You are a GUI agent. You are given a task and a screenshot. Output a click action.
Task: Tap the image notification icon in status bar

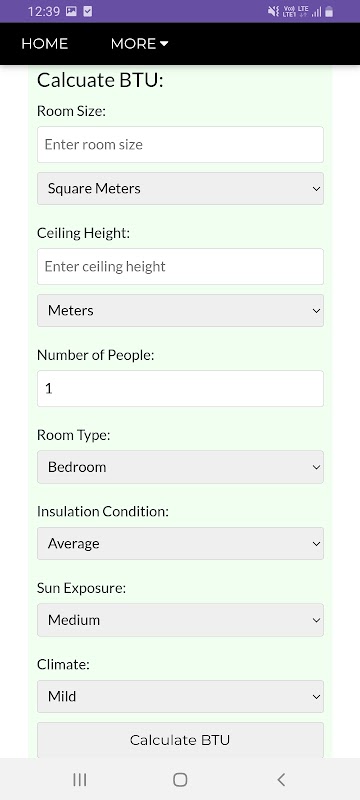(x=71, y=11)
